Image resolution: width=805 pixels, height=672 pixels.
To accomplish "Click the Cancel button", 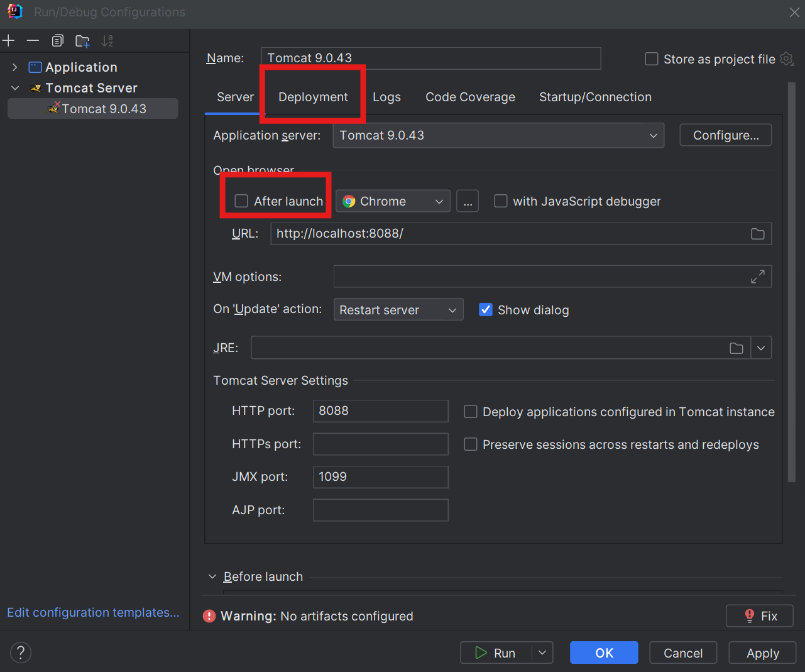I will [x=683, y=653].
